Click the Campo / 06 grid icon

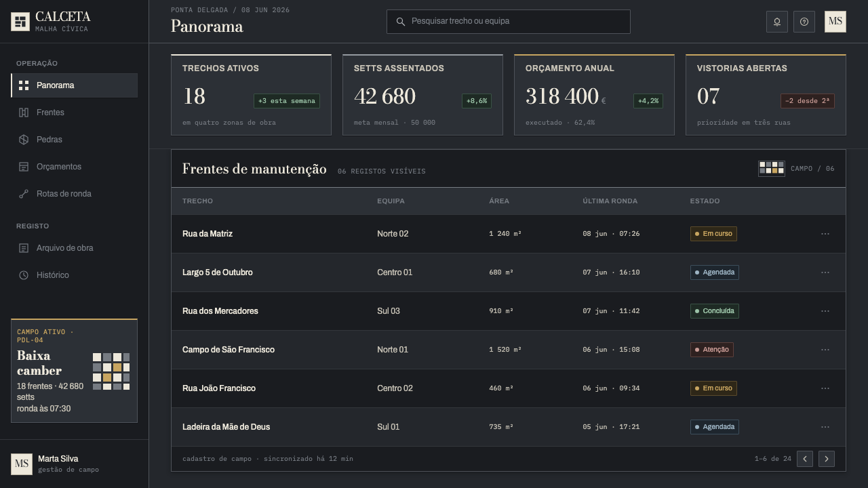pyautogui.click(x=772, y=168)
